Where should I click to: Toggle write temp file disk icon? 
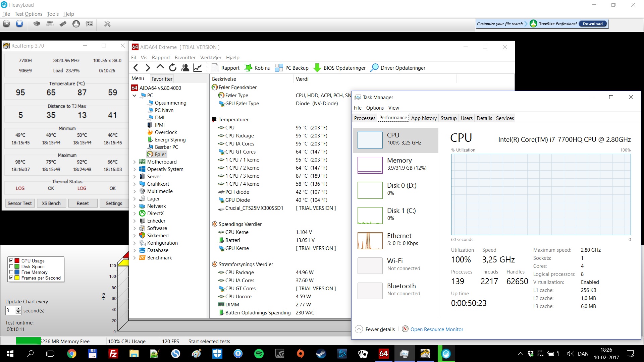[50, 24]
